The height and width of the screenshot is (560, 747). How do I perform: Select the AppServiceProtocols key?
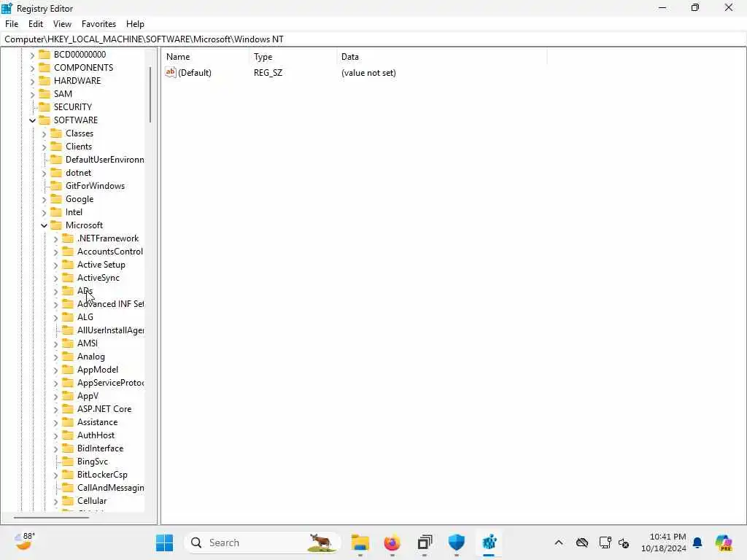[111, 383]
